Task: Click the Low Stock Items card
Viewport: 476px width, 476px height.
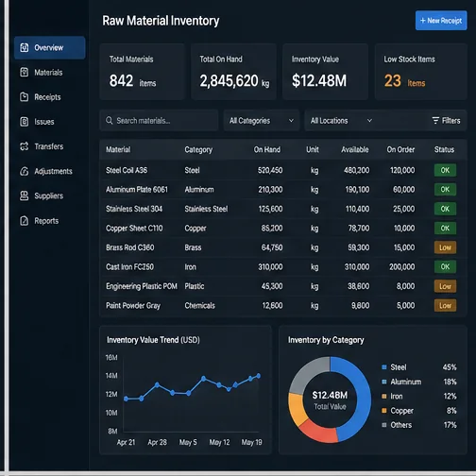Action: pos(421,72)
